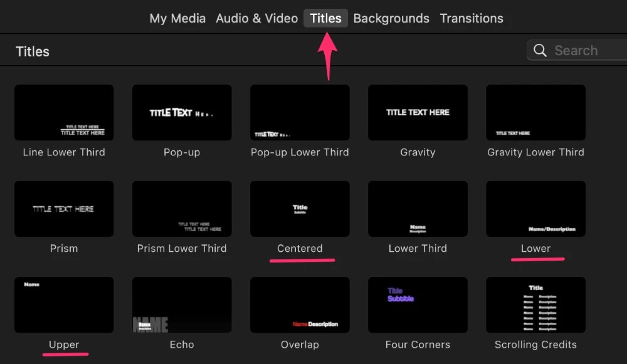Viewport: 627px width, 364px height.
Task: Open the Transitions tab
Action: point(472,18)
